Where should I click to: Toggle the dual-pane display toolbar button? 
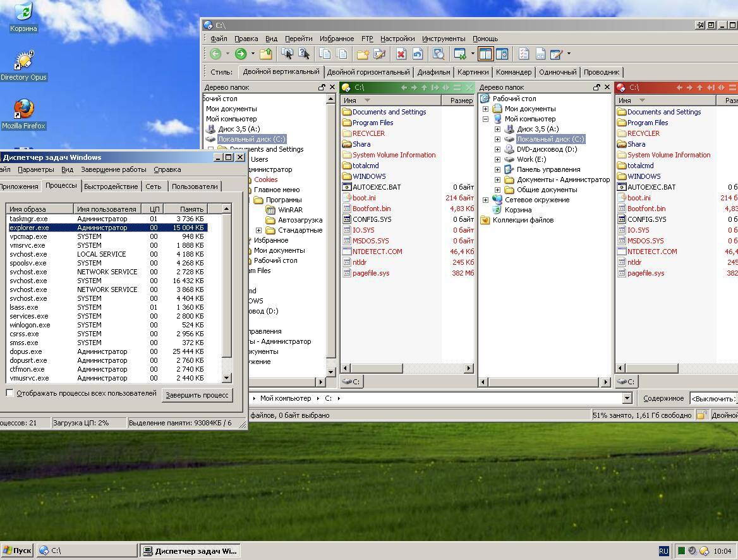[485, 54]
